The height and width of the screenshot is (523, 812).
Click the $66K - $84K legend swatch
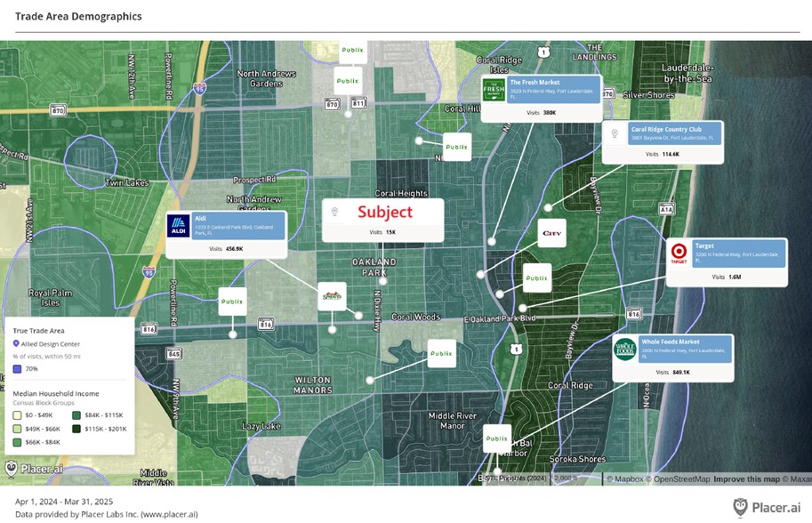(x=17, y=442)
